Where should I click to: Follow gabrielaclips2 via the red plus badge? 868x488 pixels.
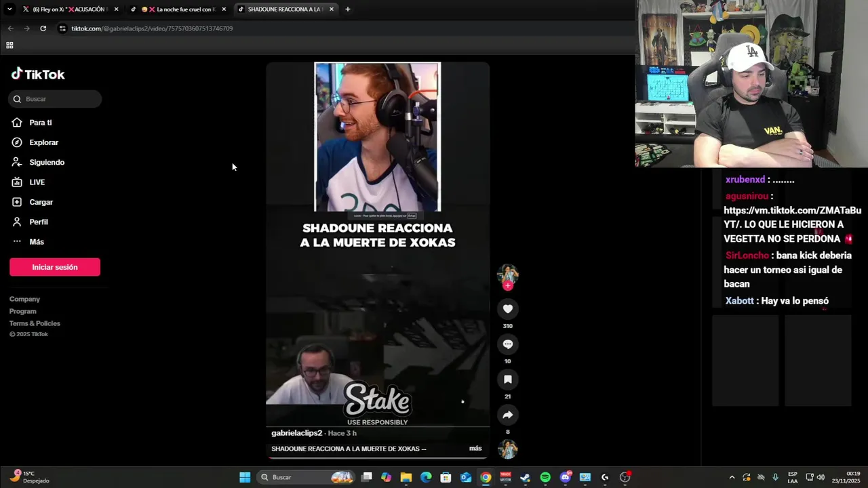[507, 286]
